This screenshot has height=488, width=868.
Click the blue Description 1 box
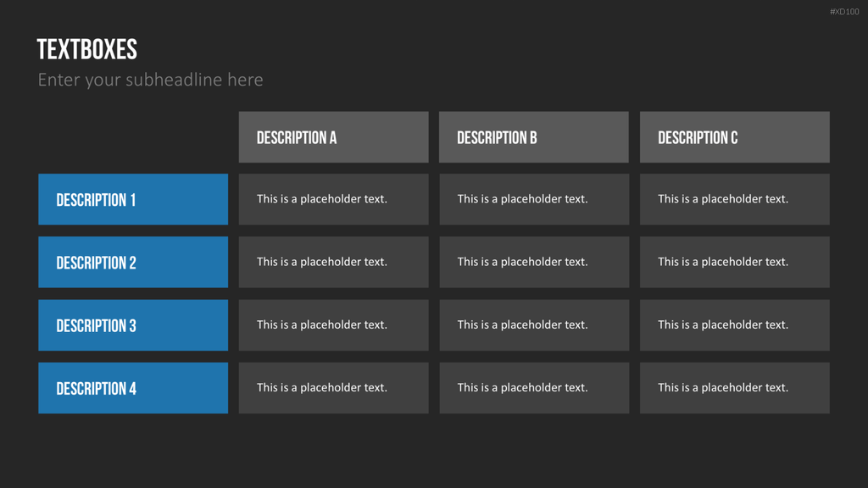pos(133,199)
